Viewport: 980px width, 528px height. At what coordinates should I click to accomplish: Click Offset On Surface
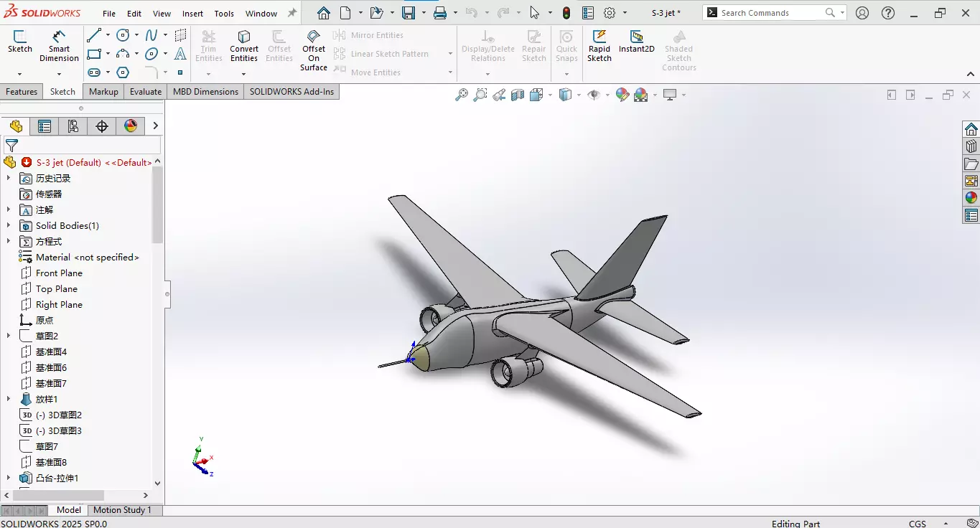(314, 50)
